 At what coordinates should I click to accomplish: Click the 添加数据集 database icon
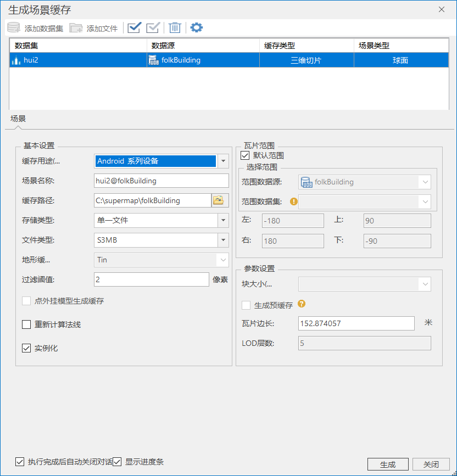[x=14, y=27]
